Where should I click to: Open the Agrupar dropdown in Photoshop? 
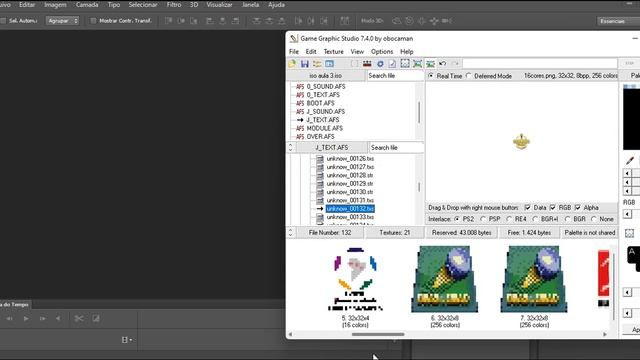pos(62,21)
